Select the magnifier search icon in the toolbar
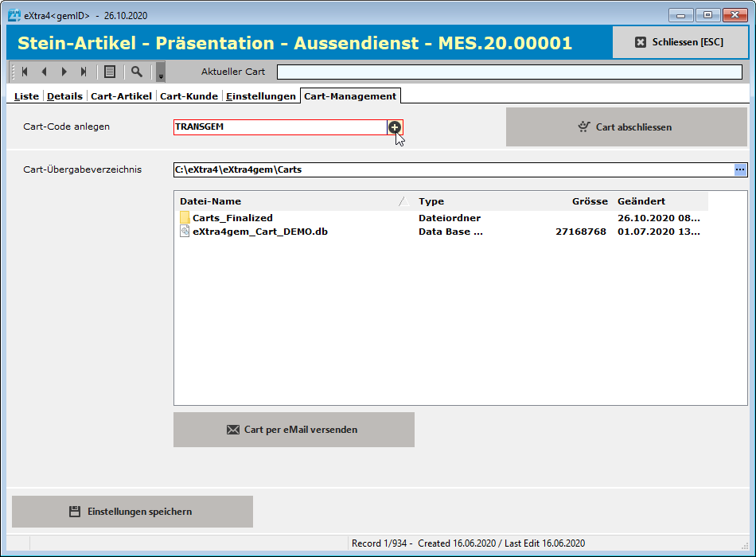Viewport: 756px width, 557px height. (x=137, y=72)
